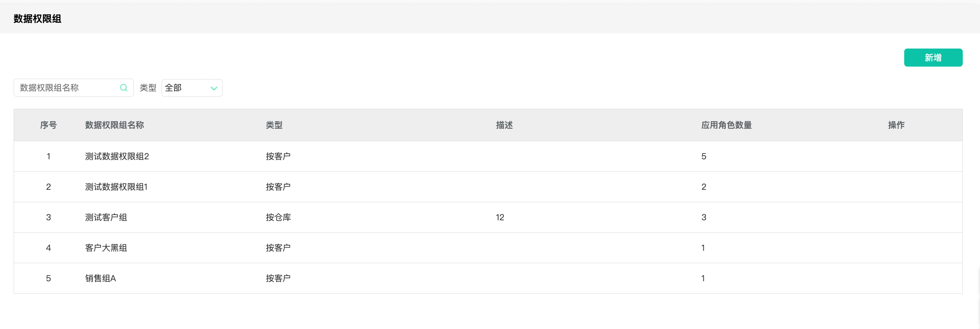Click the 新增 button

933,57
